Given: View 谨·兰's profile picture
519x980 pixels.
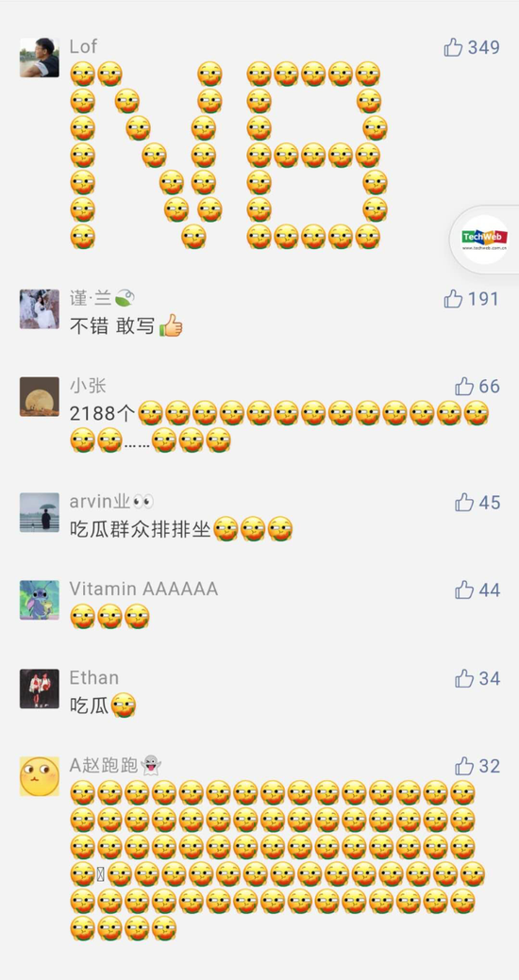Looking at the screenshot, I should coord(40,308).
